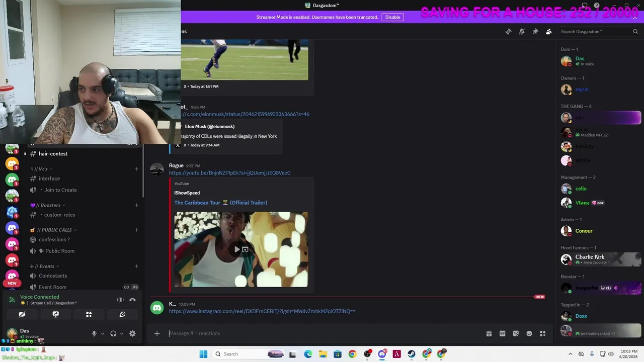Add a channel to the PUBLIC CALLS category
Image resolution: width=644 pixels, height=362 pixels.
coord(136,230)
